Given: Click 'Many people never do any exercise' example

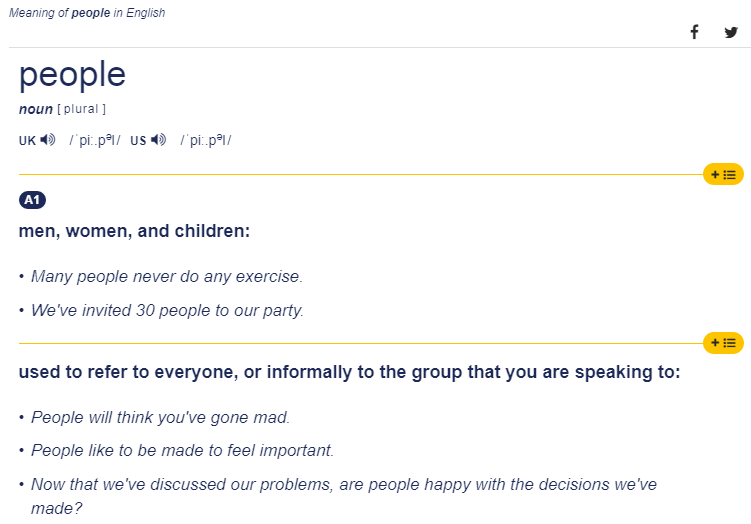Looking at the screenshot, I should (167, 276).
